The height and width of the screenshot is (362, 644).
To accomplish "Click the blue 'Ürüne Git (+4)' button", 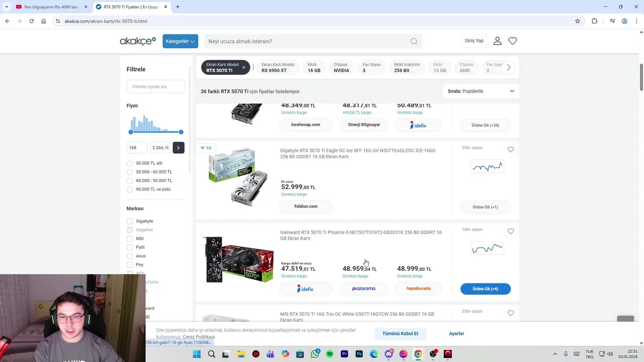I will pos(486,289).
